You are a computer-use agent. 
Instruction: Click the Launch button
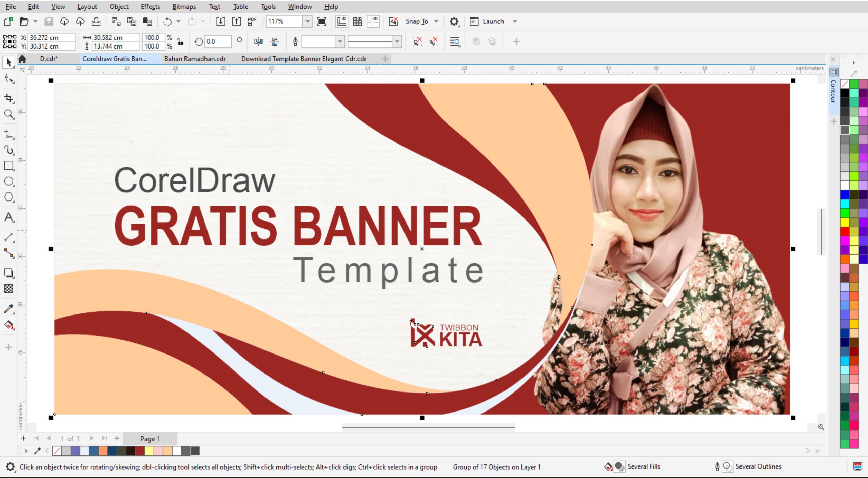point(487,21)
